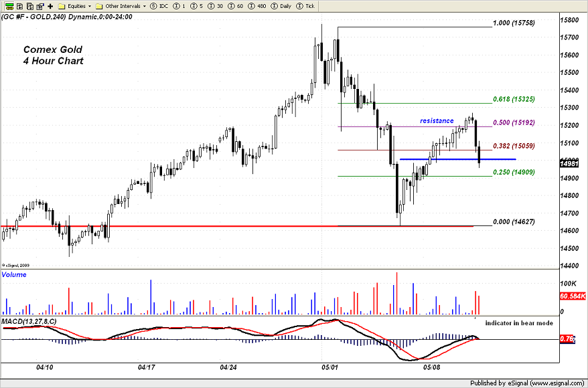This screenshot has width=588, height=388.
Task: Click the 05/08 date on time axis
Action: (432, 367)
